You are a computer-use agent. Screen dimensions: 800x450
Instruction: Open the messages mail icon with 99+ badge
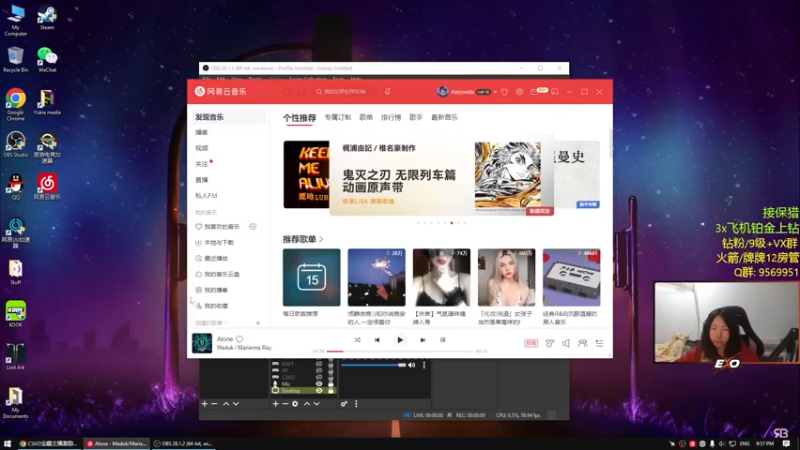point(535,92)
